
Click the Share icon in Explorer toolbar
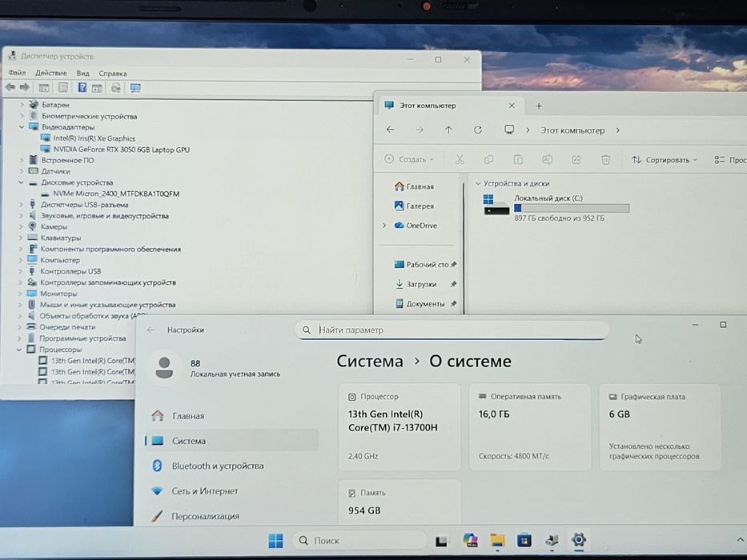click(x=576, y=159)
